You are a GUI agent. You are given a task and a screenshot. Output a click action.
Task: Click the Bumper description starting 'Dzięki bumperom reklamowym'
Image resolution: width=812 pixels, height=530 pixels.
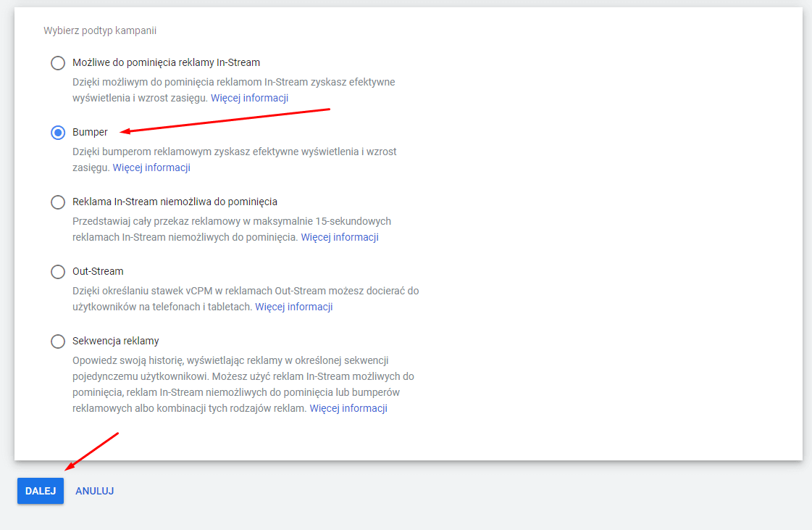tap(234, 152)
